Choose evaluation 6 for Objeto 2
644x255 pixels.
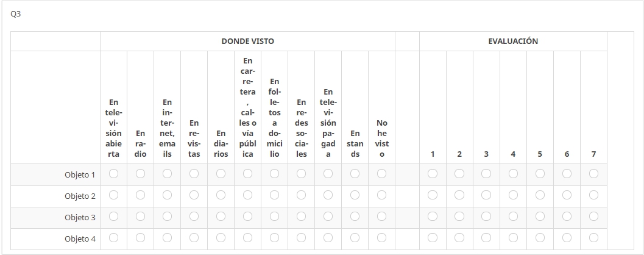(x=567, y=195)
